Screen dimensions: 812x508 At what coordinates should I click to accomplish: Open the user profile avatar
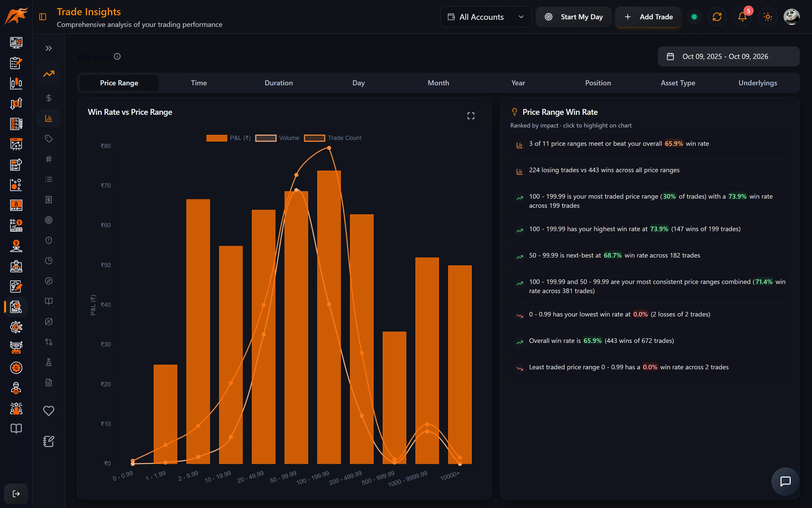791,17
